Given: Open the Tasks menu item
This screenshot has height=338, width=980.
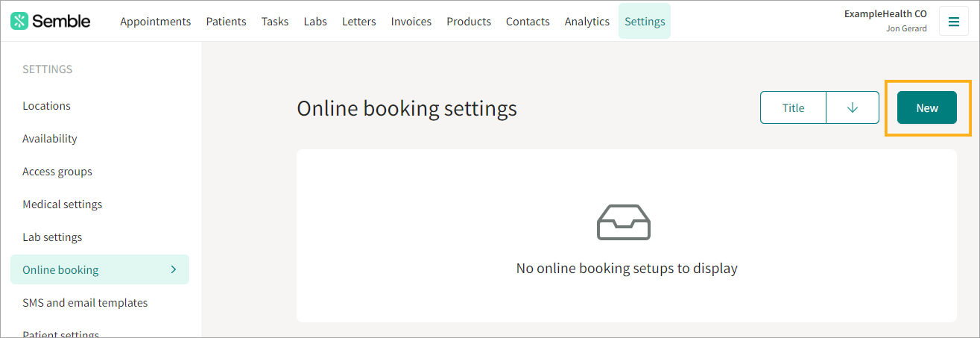Looking at the screenshot, I should click(275, 21).
